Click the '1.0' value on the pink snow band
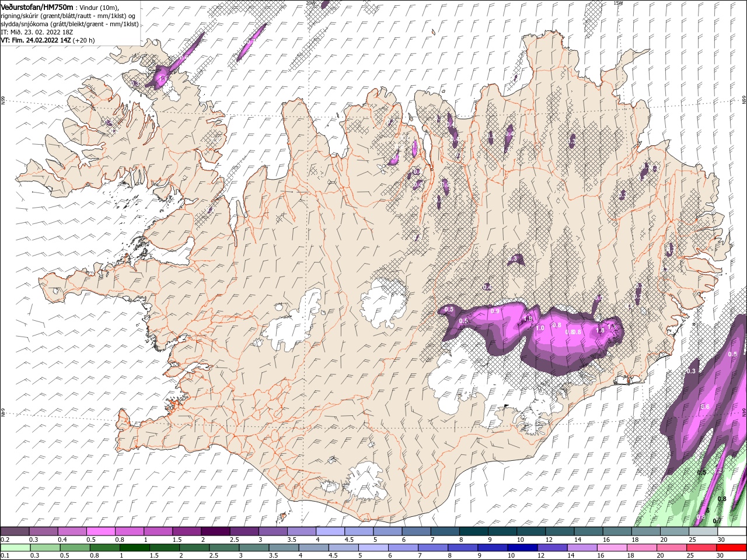 [540, 328]
